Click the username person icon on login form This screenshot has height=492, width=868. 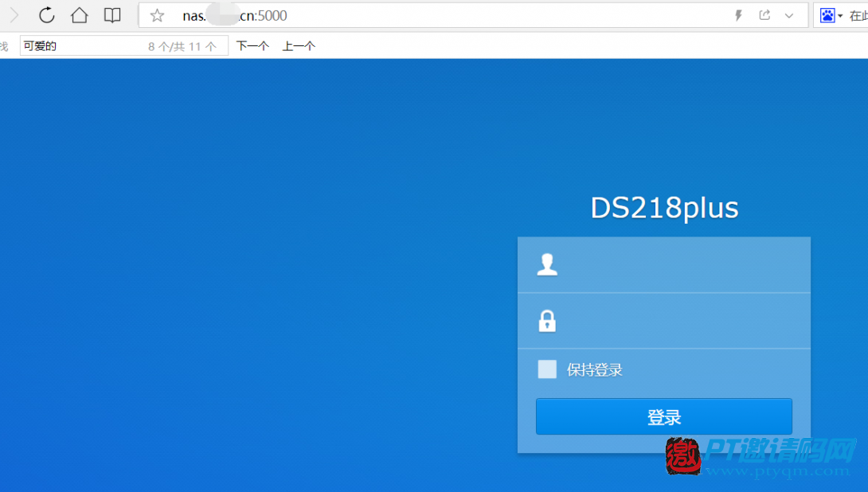(547, 264)
